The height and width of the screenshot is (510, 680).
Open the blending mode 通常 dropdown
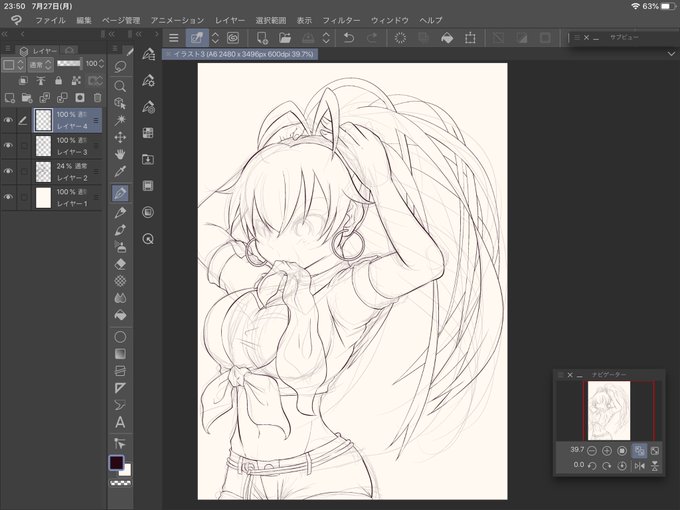point(40,65)
